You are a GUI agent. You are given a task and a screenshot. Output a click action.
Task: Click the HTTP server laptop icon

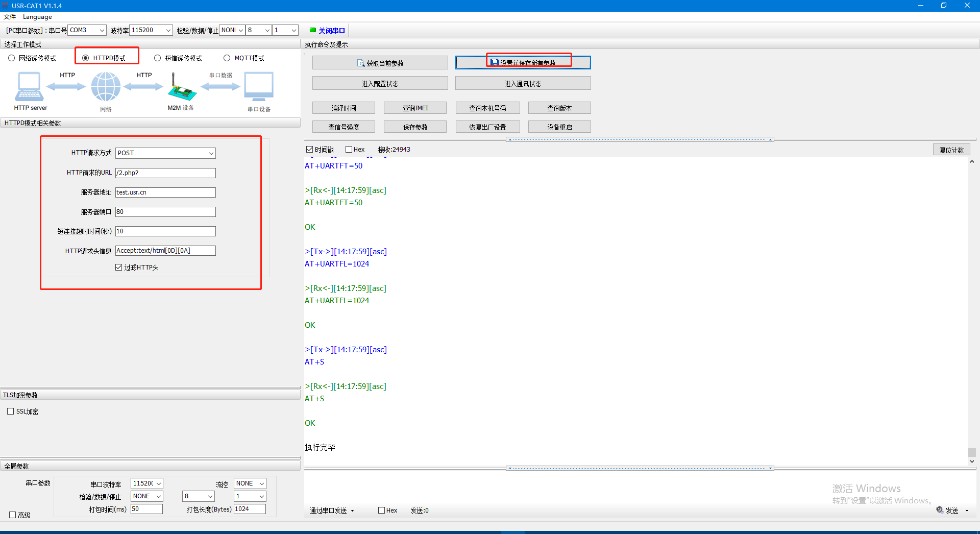(29, 87)
